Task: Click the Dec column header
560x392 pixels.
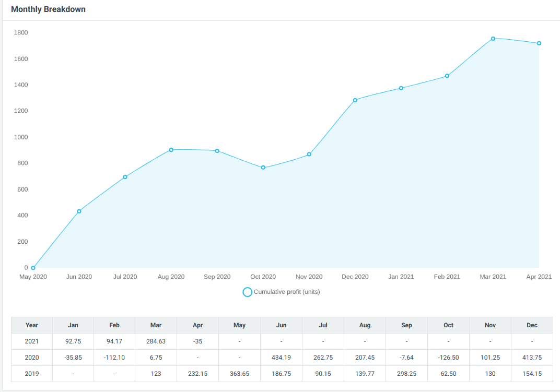Action: pyautogui.click(x=532, y=325)
